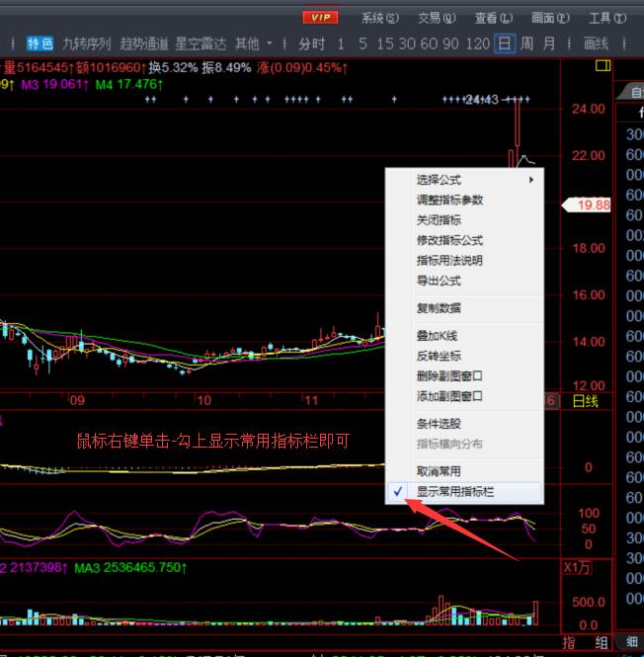Click the 19.88 current price marker

coord(594,205)
